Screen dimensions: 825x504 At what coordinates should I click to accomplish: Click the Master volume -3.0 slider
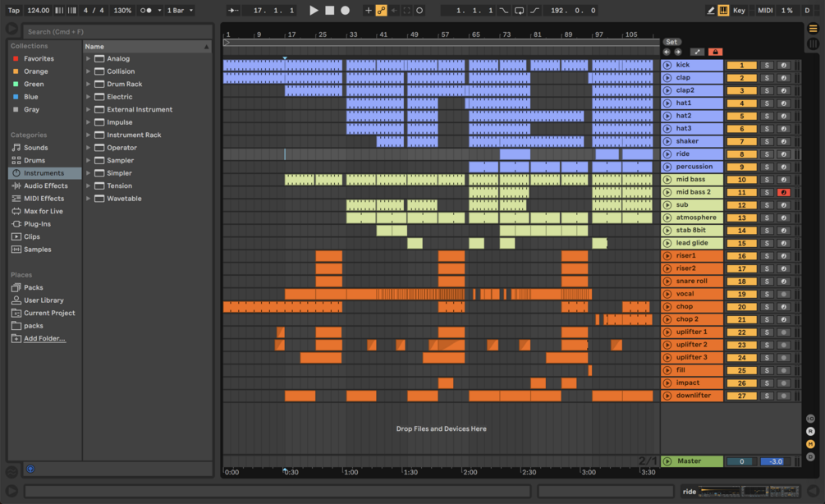[776, 461]
